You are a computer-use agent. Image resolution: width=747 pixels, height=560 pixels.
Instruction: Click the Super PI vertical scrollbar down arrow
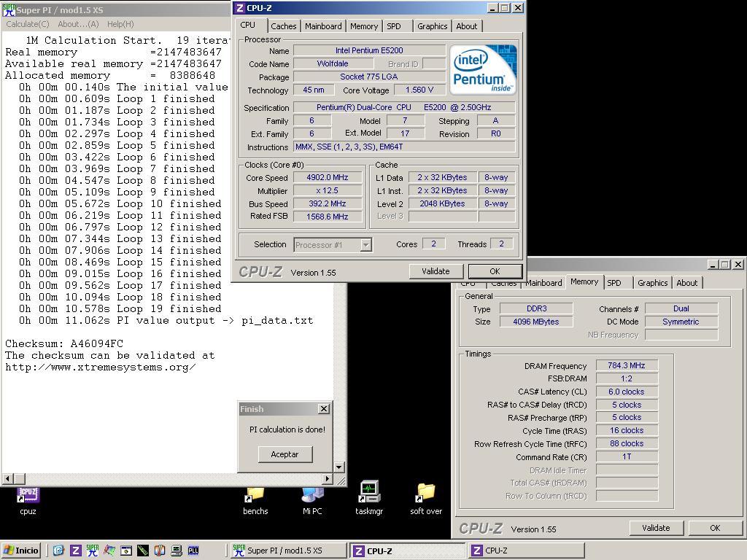pyautogui.click(x=338, y=467)
